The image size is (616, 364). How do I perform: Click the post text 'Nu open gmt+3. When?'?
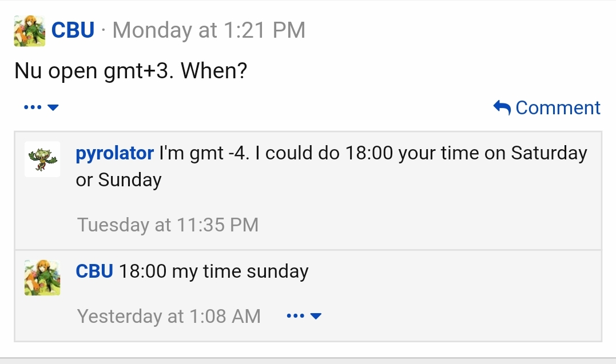click(x=130, y=71)
